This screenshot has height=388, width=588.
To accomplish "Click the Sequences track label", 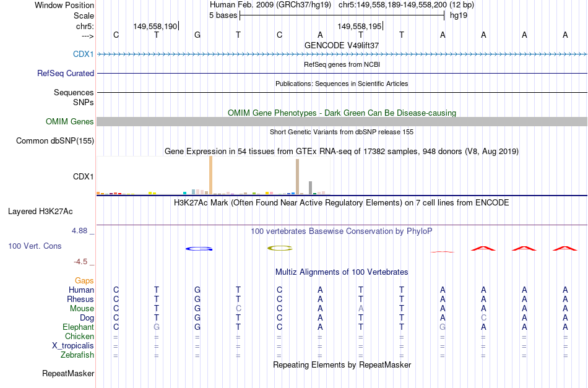I will (74, 93).
